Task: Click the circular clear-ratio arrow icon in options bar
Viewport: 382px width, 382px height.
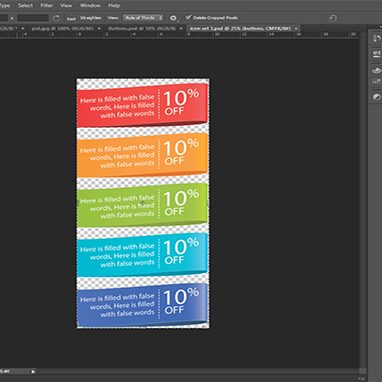Action: coord(56,18)
